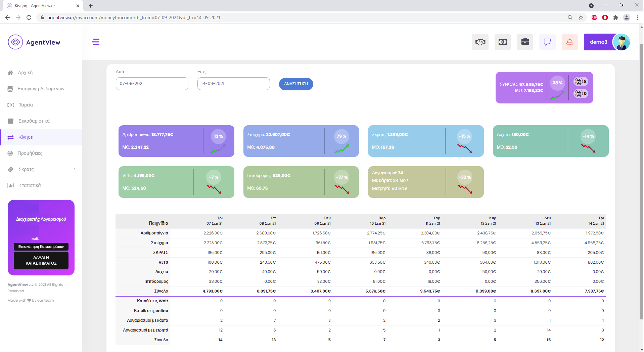Click the Έως date field
644x352 pixels.
point(233,84)
